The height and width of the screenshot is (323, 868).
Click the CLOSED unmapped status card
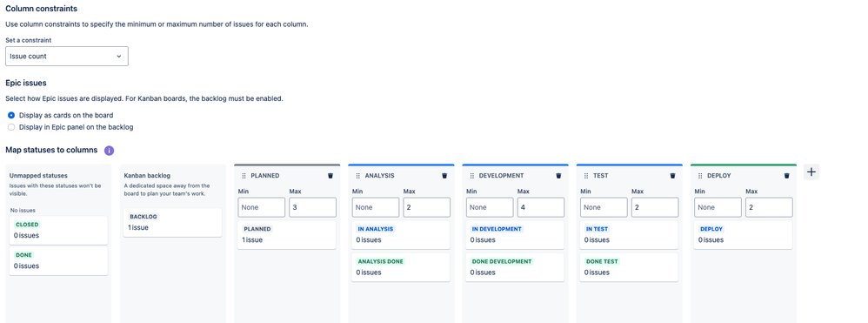click(58, 230)
